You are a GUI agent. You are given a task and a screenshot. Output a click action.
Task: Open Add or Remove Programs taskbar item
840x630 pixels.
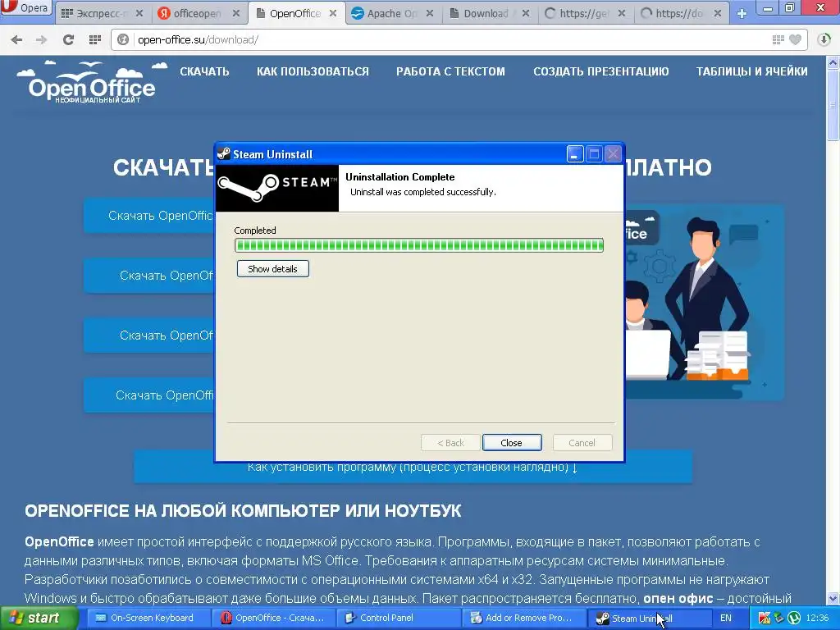pos(523,618)
